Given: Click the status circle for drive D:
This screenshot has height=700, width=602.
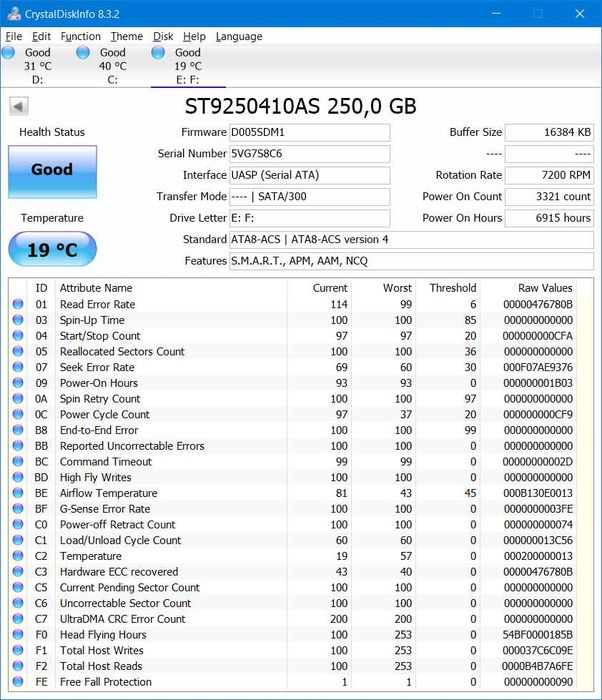Looking at the screenshot, I should 8,53.
